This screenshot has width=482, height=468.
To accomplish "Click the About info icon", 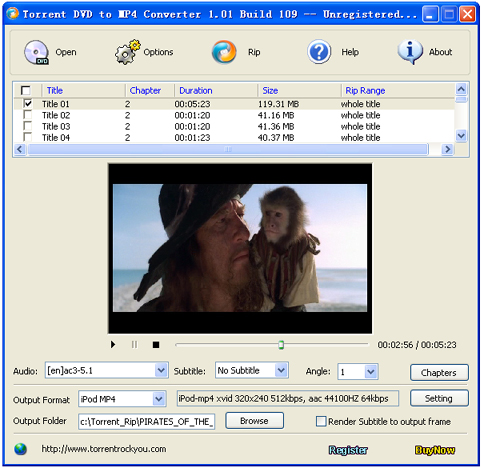I will click(x=410, y=52).
